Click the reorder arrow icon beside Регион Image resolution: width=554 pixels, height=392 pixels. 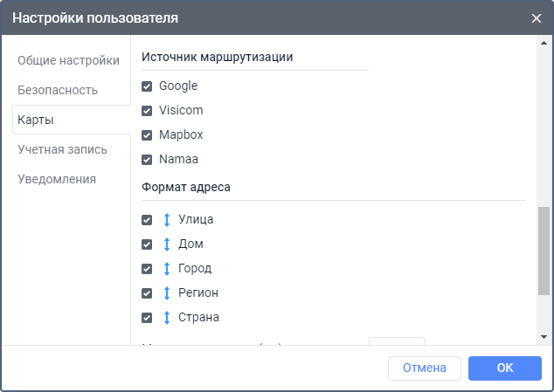coord(167,293)
